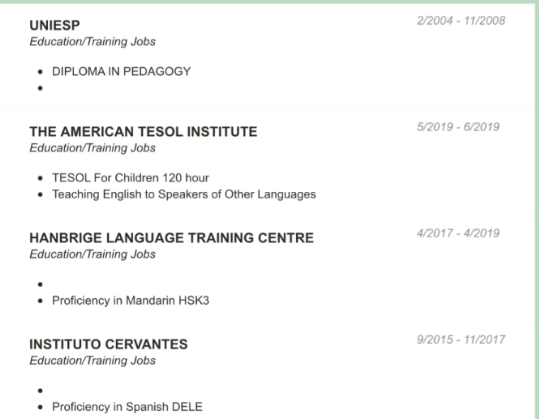The image size is (539, 419).
Task: Click Education/Training Jobs under AMERICAN TESOL INSTITUTE
Action: [92, 148]
